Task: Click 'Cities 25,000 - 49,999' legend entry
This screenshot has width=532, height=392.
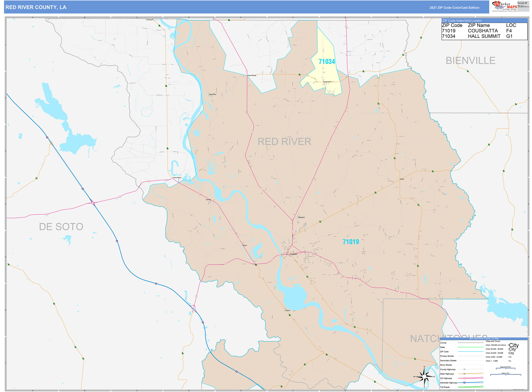Action: click(x=494, y=353)
